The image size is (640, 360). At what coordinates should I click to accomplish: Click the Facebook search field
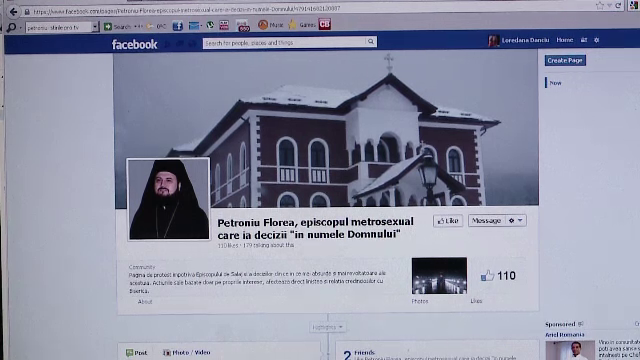284,42
